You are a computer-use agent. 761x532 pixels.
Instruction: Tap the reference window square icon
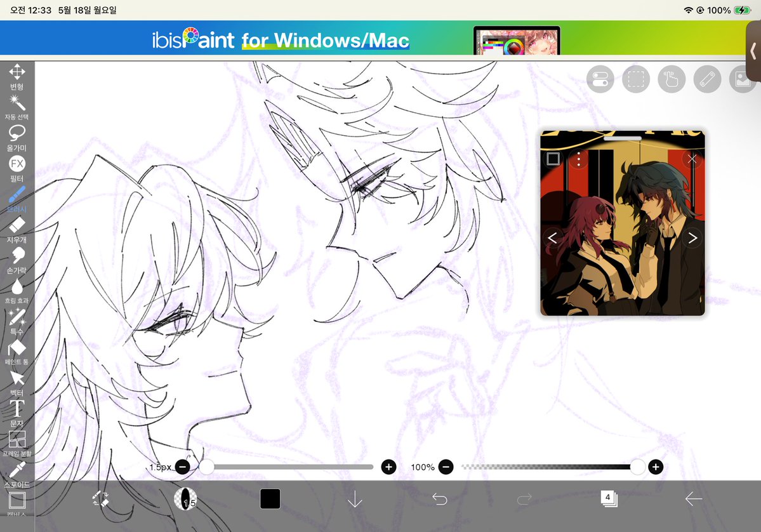pyautogui.click(x=553, y=159)
